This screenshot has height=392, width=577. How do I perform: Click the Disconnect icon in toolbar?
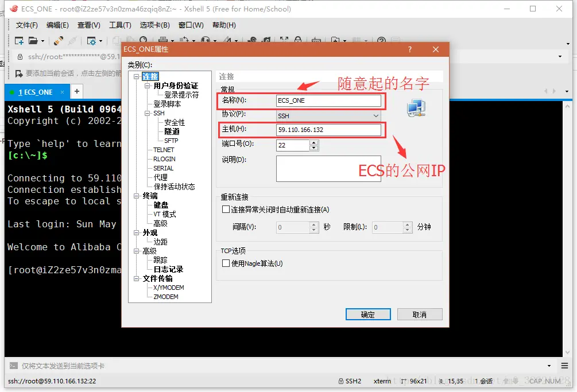pyautogui.click(x=72, y=41)
